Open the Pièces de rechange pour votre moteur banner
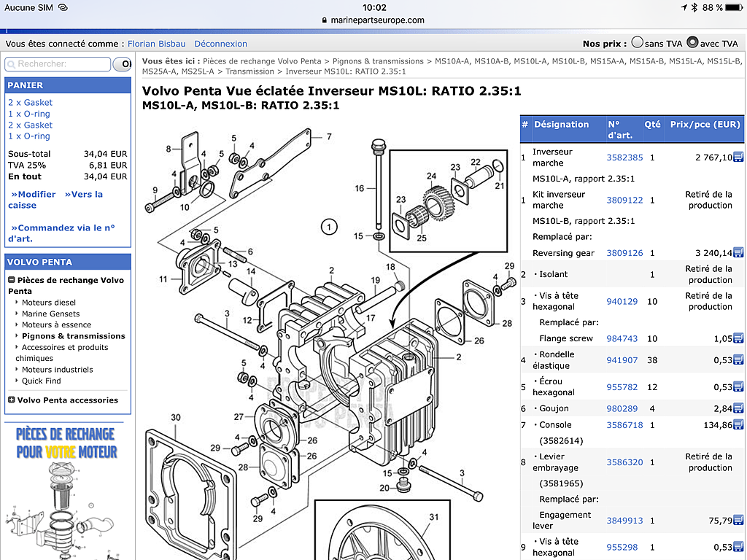The image size is (747, 560). click(65, 491)
